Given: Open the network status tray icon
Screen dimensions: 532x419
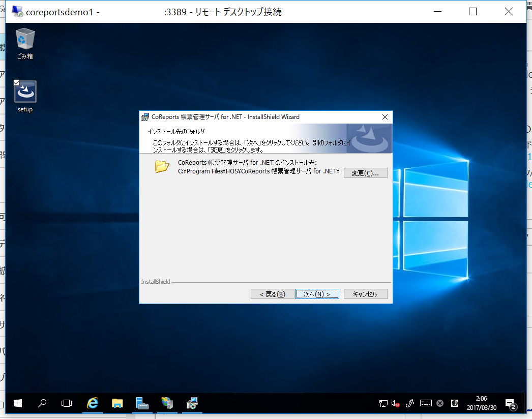Looking at the screenshot, I should [x=383, y=403].
